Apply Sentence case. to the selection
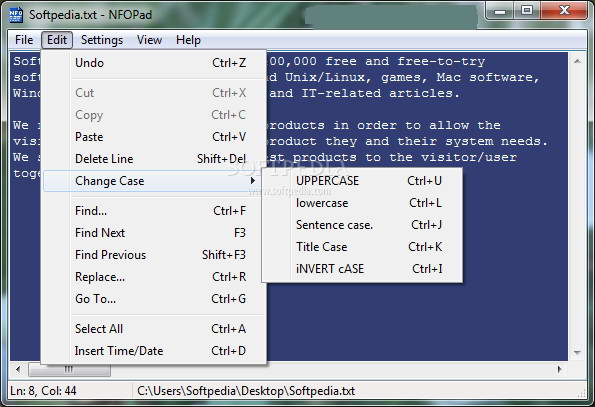Image resolution: width=595 pixels, height=407 pixels. click(x=362, y=225)
